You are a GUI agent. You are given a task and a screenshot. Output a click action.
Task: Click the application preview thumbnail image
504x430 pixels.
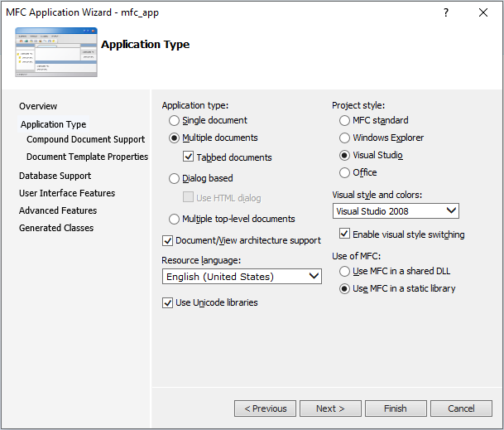point(56,52)
